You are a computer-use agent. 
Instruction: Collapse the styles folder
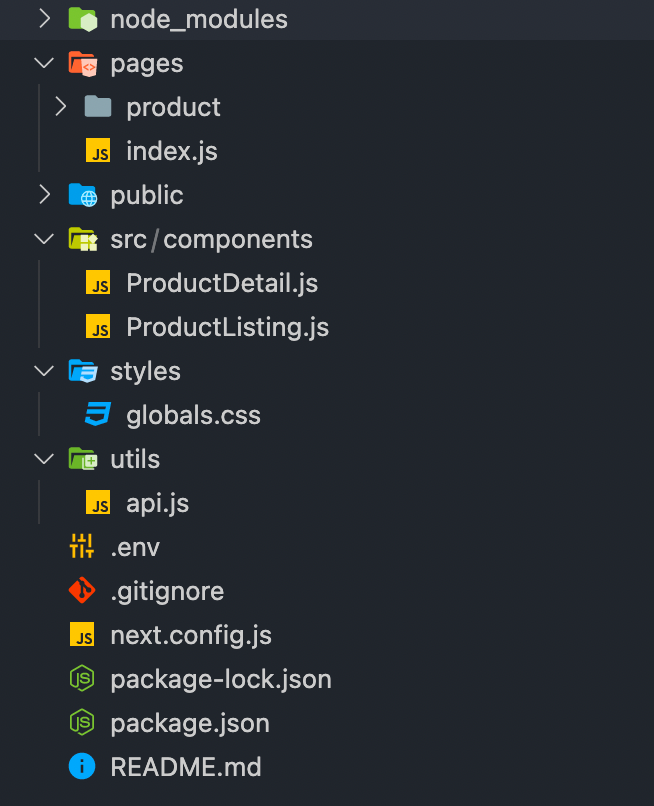42,370
